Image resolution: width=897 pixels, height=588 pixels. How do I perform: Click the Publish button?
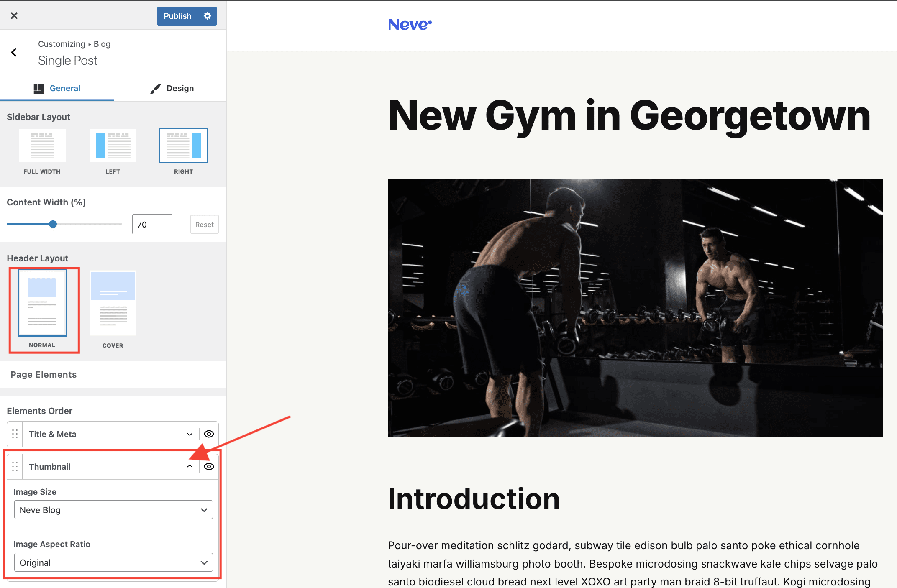(x=177, y=16)
